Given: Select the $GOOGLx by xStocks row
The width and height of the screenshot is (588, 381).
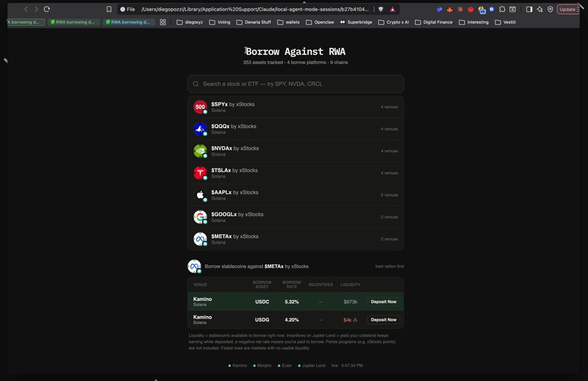Looking at the screenshot, I should (296, 217).
